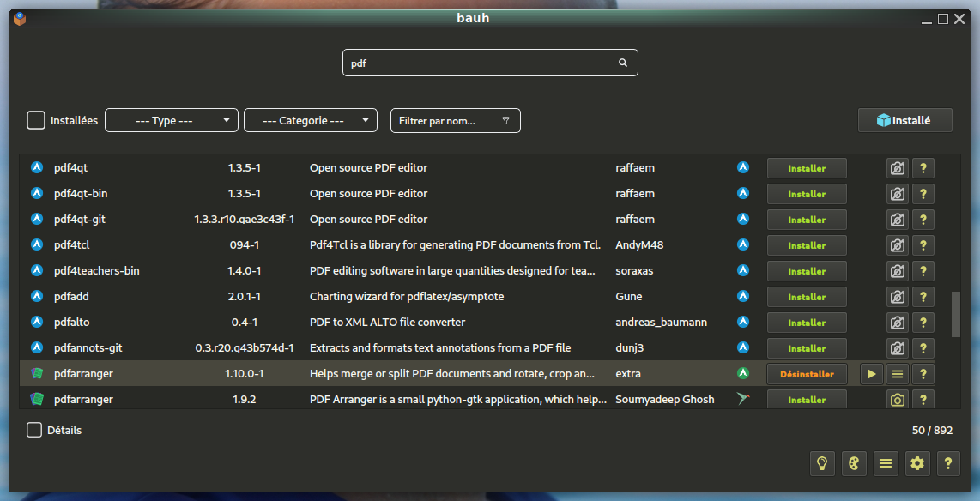Show info for pdfadd package
Image resolution: width=980 pixels, height=501 pixels.
coord(923,296)
